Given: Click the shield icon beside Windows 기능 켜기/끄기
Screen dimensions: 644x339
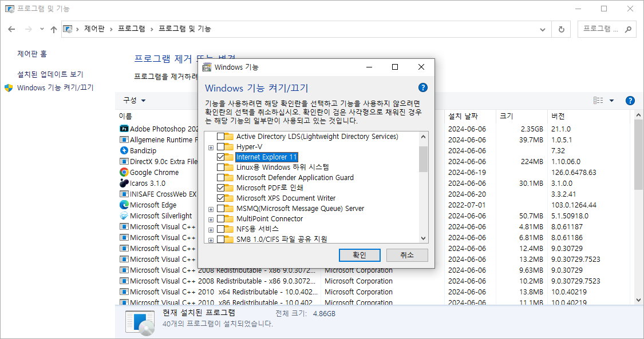Looking at the screenshot, I should (9, 87).
